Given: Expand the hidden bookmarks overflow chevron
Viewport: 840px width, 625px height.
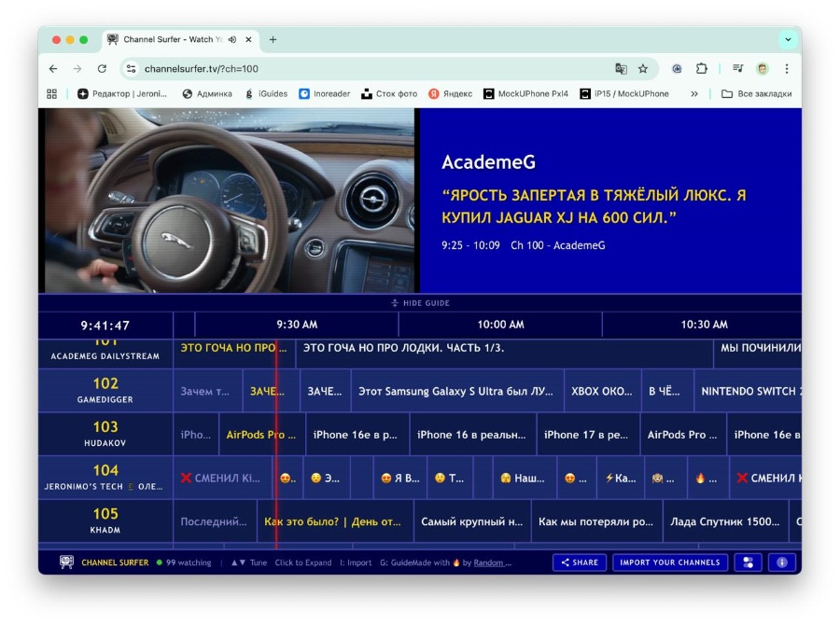Looking at the screenshot, I should 693,94.
